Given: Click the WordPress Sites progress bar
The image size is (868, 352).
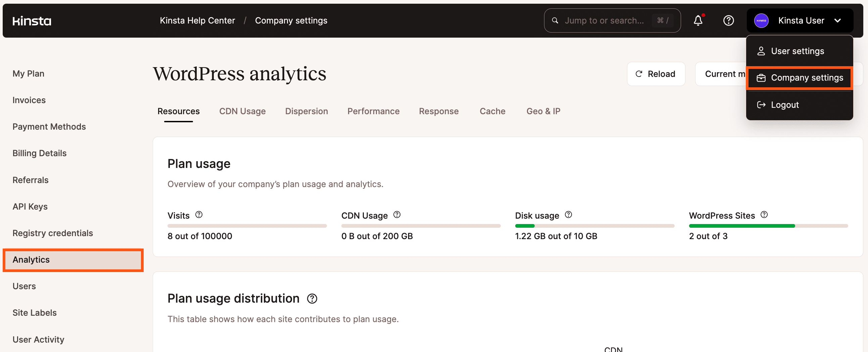Looking at the screenshot, I should pyautogui.click(x=768, y=226).
